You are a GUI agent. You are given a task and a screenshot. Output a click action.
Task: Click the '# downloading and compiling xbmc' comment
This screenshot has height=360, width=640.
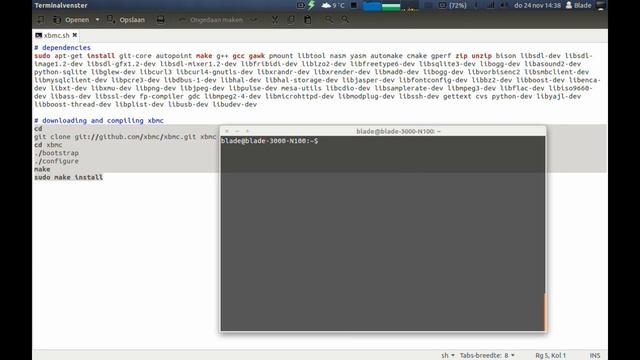pos(99,120)
